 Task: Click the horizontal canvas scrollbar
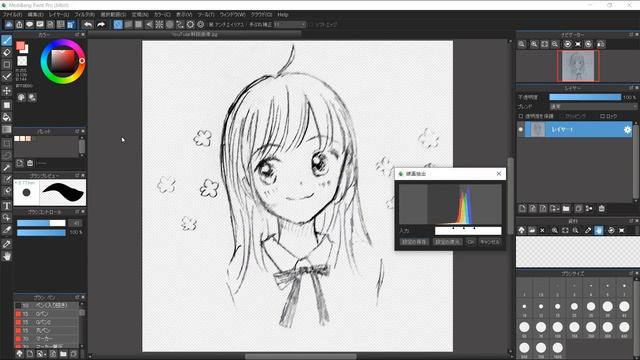pos(300,356)
